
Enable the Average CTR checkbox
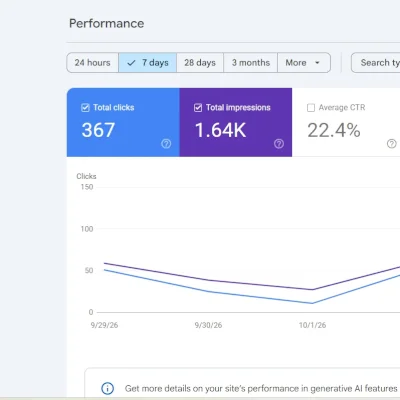click(311, 108)
